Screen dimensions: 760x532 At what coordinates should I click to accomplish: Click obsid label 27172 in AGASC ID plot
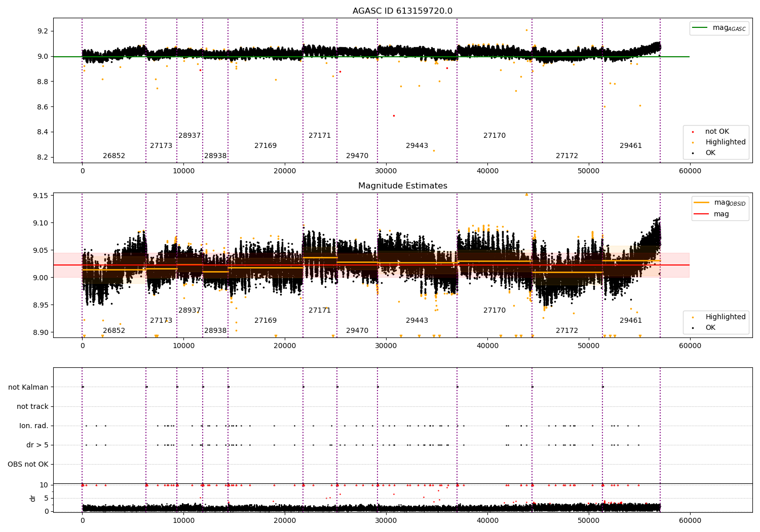(x=567, y=156)
